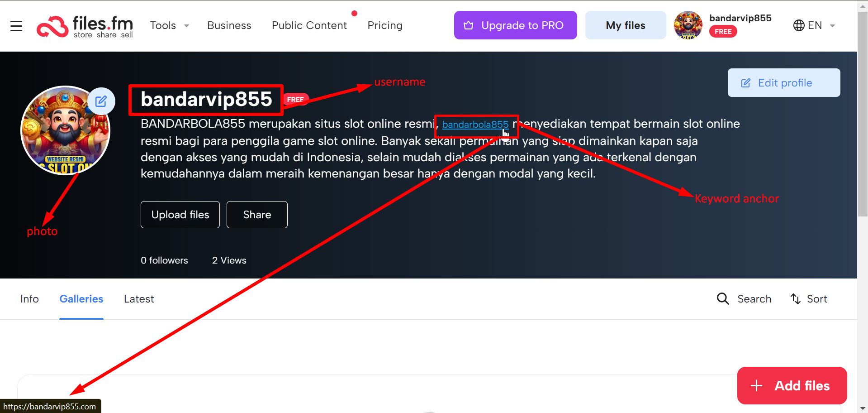Viewport: 868px width, 413px height.
Task: Click the FREE badge under the header username
Action: [723, 32]
